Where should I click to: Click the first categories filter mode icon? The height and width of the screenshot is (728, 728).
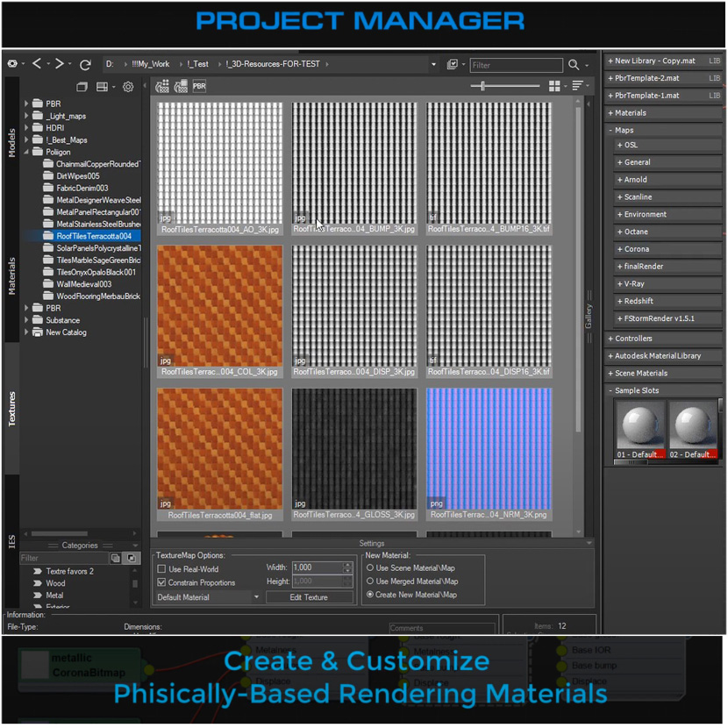(115, 558)
